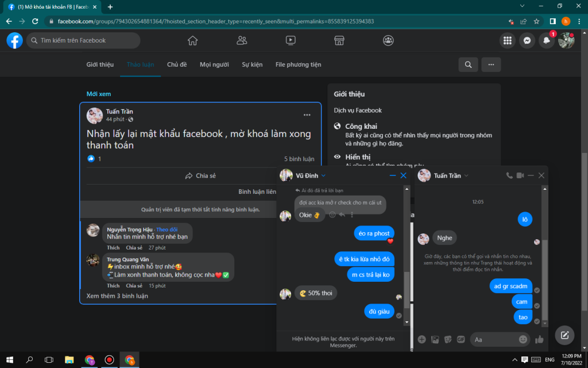Image resolution: width=588 pixels, height=368 pixels.
Task: Switch to the Sự kiện tab
Action: pyautogui.click(x=252, y=64)
